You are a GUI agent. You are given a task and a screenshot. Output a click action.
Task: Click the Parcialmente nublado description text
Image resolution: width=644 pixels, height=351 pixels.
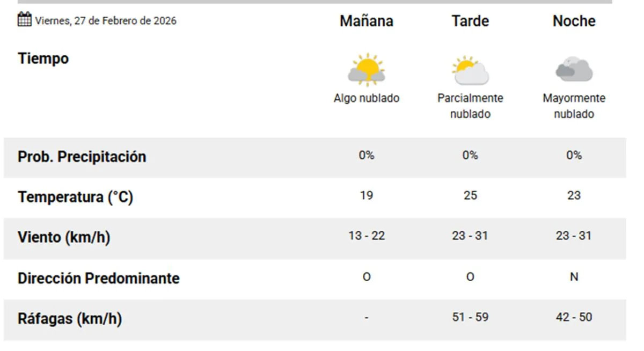pos(470,106)
